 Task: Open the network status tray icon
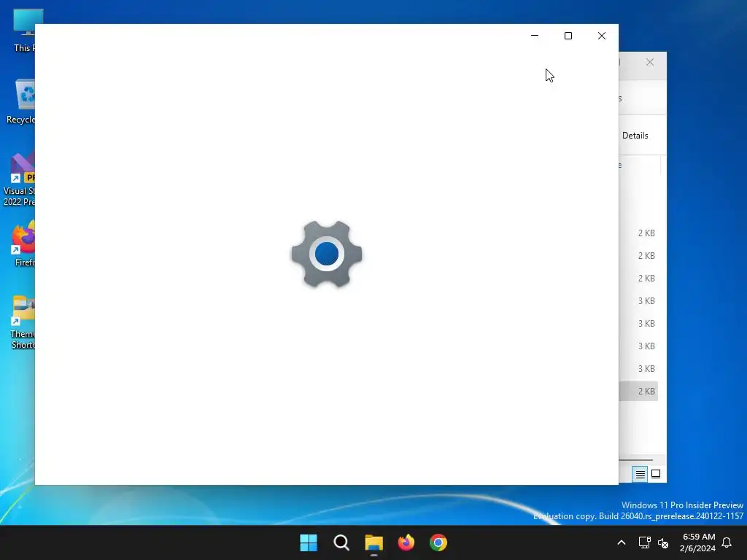(644, 542)
